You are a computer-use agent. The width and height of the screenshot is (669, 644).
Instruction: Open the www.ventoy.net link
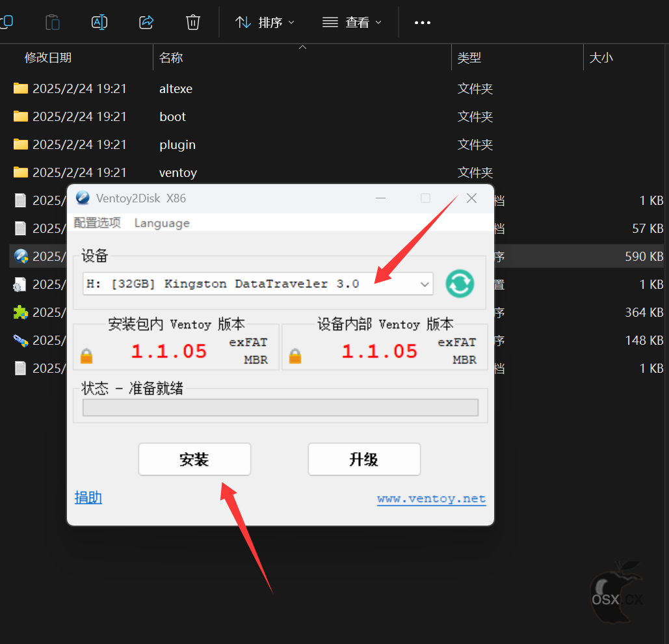(x=431, y=499)
